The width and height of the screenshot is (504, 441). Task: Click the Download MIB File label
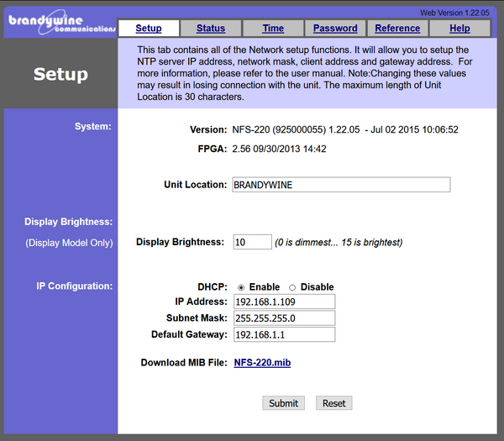point(184,363)
